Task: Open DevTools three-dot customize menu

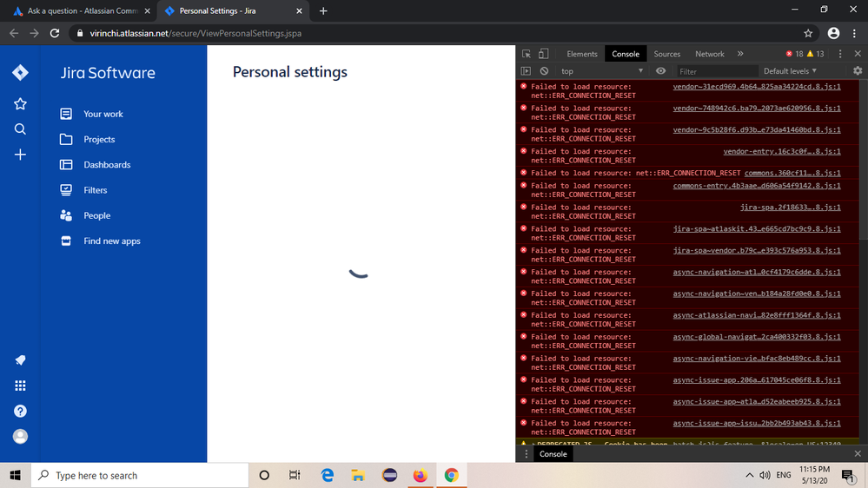Action: click(x=840, y=54)
